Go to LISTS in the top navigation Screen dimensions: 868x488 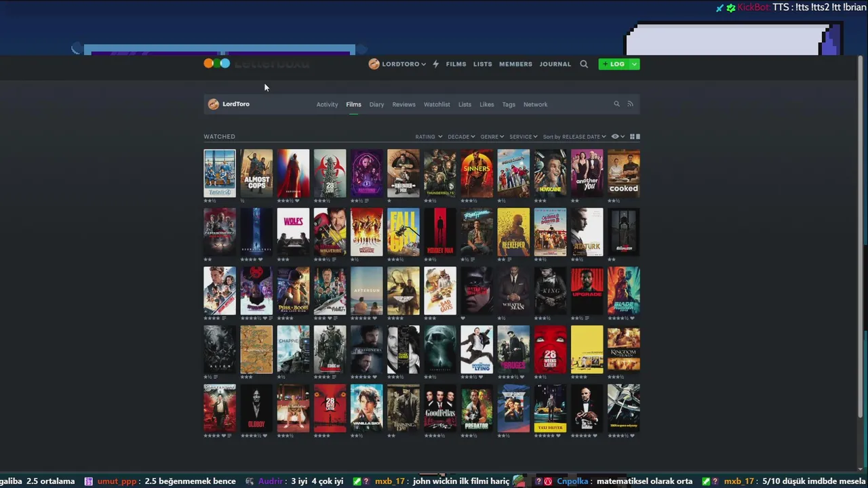click(483, 64)
